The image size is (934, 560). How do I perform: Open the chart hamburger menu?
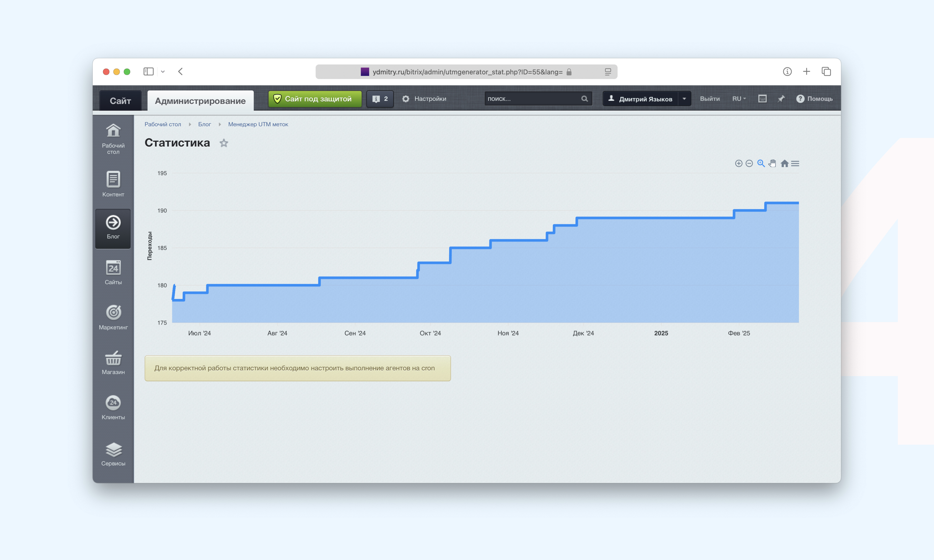tap(795, 163)
